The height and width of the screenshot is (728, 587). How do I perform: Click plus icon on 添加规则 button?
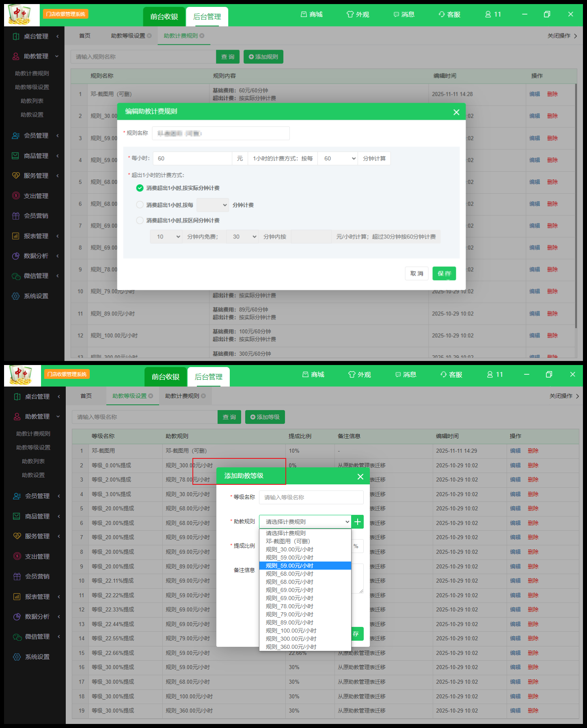pyautogui.click(x=251, y=57)
